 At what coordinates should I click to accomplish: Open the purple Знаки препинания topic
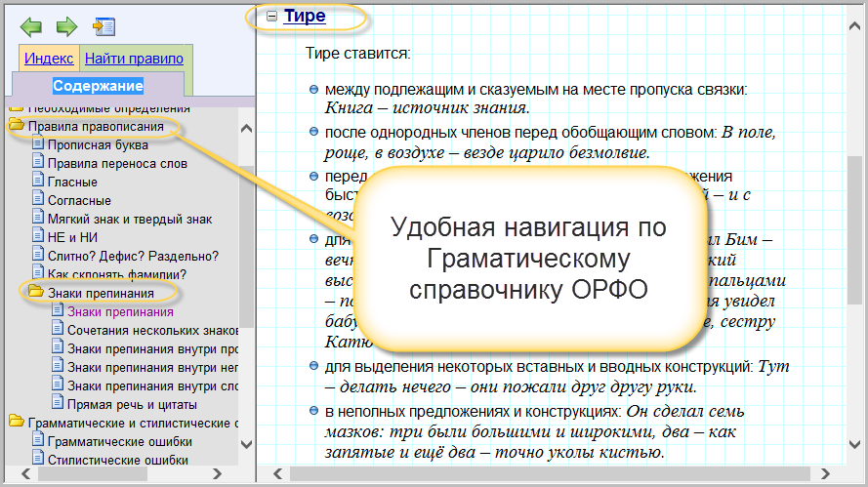pos(120,312)
